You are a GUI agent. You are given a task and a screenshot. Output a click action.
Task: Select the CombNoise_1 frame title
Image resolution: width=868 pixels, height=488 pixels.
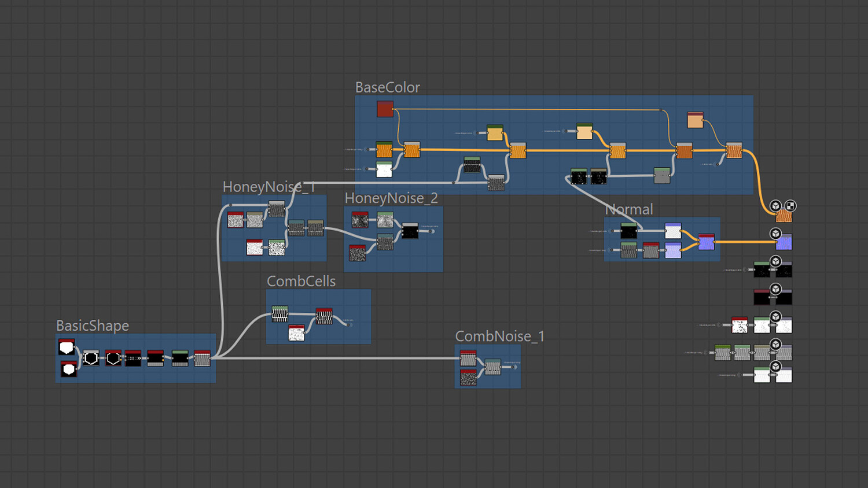point(500,337)
